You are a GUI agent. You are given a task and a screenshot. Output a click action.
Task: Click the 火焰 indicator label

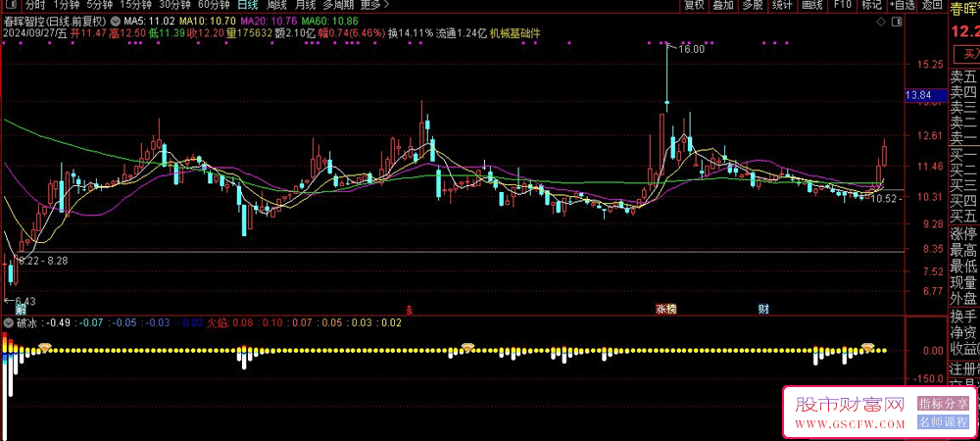point(218,323)
